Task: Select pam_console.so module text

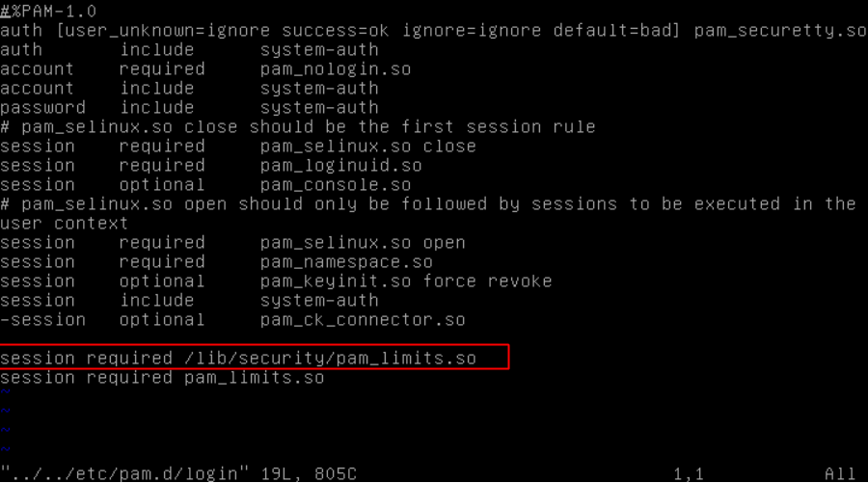Action: (x=335, y=184)
